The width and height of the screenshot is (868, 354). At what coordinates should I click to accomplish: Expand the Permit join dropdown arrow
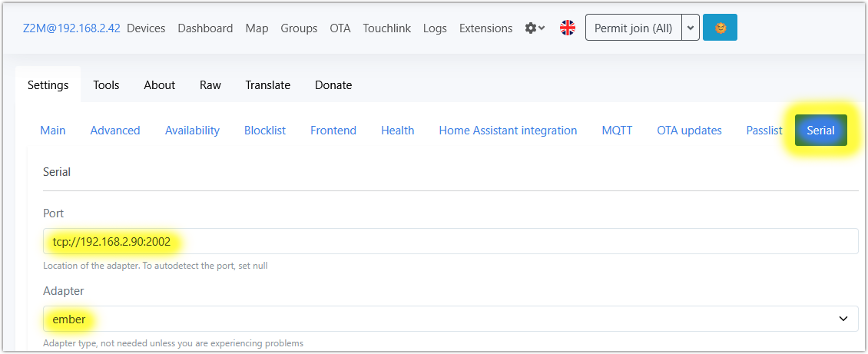(690, 28)
